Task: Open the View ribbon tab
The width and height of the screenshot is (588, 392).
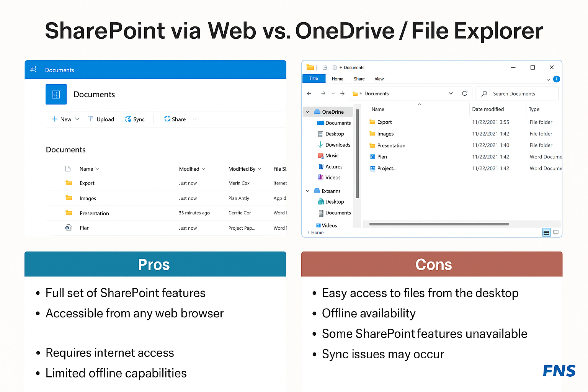Action: click(379, 79)
